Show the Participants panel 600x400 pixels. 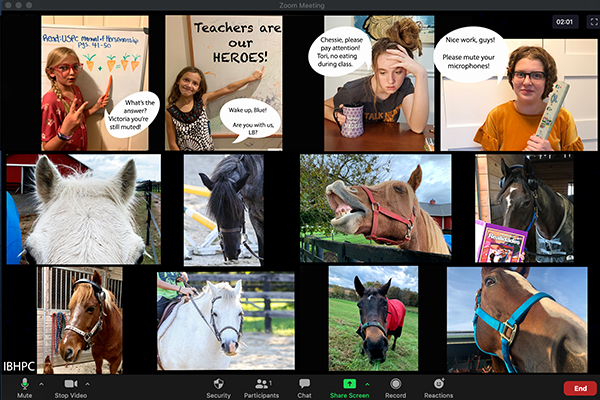point(261,388)
